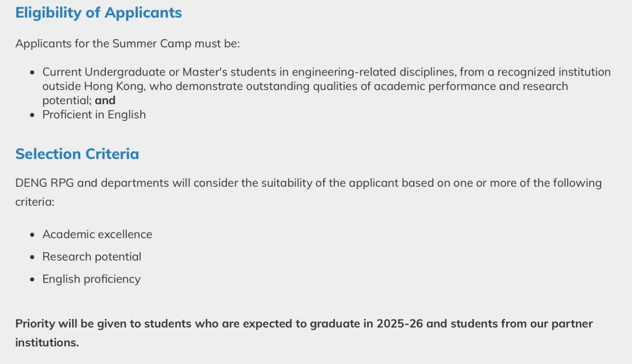The image size is (632, 364).
Task: Click the Proficient in English bullet
Action: (94, 115)
